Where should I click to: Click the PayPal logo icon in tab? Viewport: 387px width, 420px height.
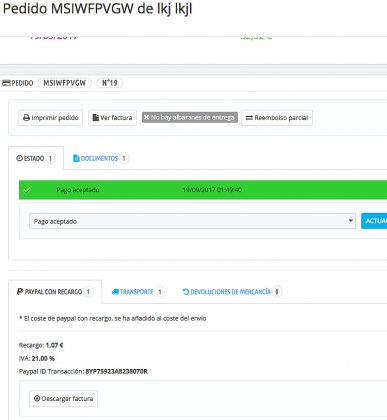pos(20,292)
